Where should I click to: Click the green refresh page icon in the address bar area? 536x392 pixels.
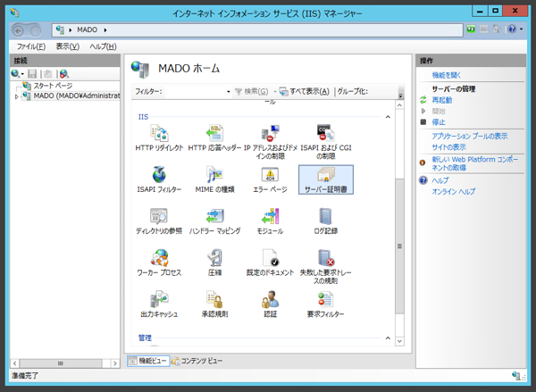[x=471, y=29]
